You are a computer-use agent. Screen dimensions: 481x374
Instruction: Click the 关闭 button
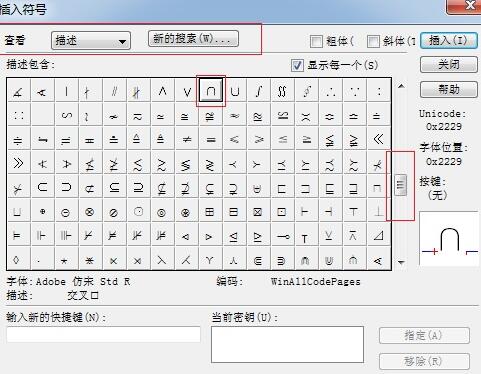tap(449, 64)
